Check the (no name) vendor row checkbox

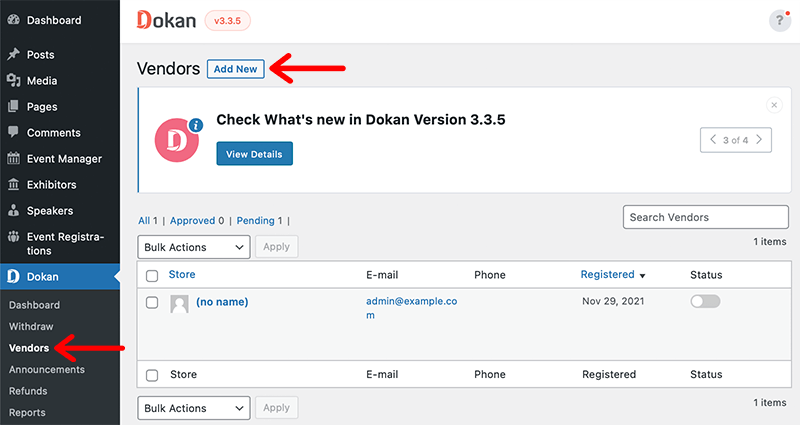point(152,302)
